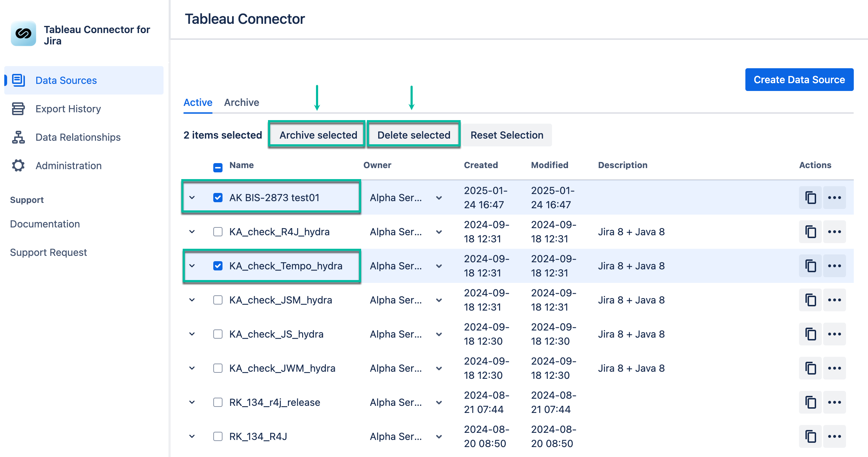
Task: Click Create Data Source button
Action: click(799, 80)
